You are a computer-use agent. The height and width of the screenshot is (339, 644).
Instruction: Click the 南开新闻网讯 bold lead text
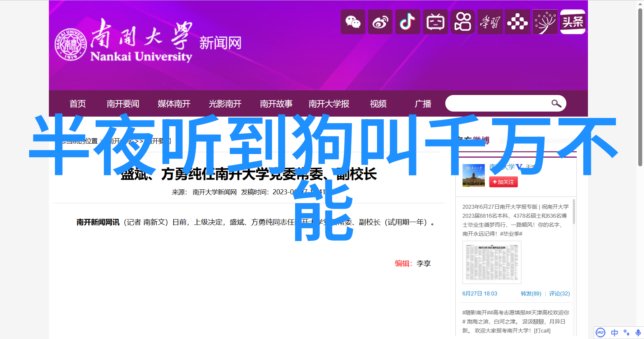pyautogui.click(x=98, y=222)
